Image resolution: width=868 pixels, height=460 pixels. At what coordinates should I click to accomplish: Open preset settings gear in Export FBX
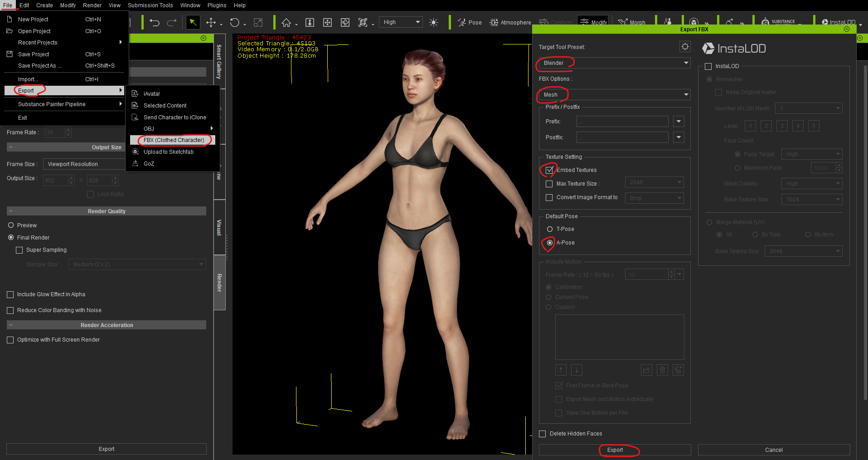coord(684,47)
